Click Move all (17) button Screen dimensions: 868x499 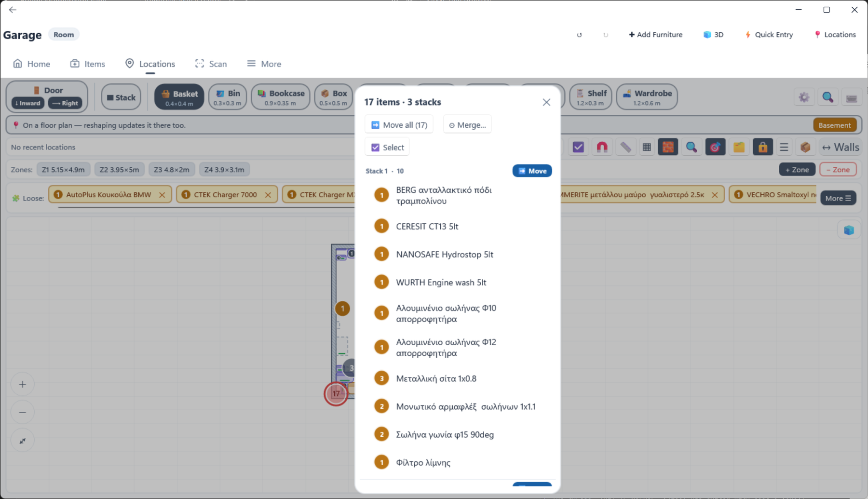pos(399,125)
